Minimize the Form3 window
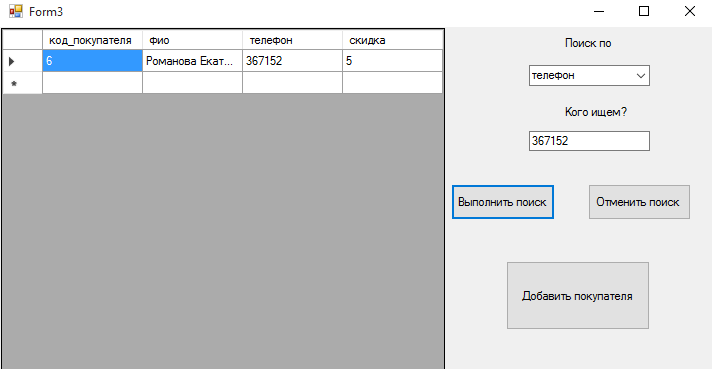This screenshot has height=369, width=712. click(599, 11)
